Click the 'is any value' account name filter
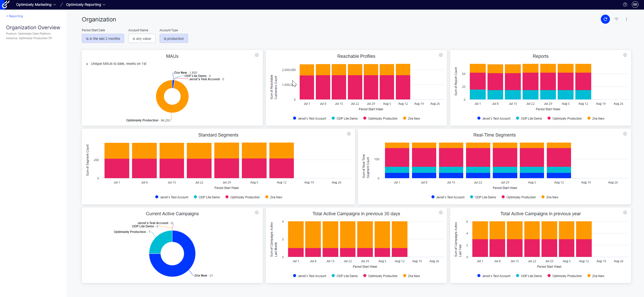Viewport: 644px width, 297px height. click(x=142, y=39)
